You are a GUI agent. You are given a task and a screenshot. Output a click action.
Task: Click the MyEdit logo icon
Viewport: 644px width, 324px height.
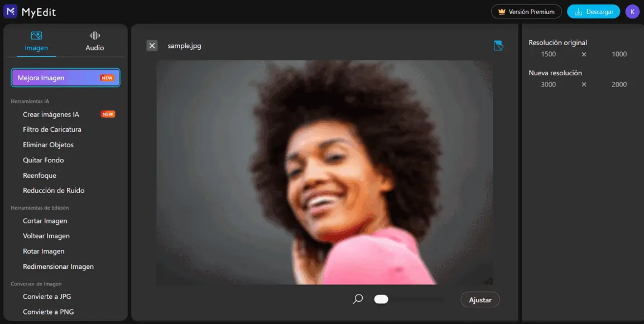(10, 12)
